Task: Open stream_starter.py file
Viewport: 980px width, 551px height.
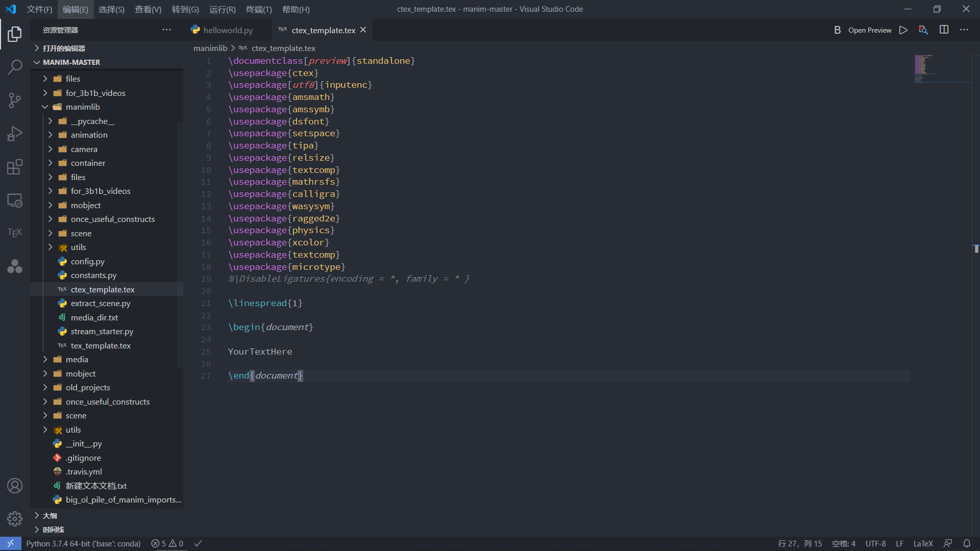Action: tap(107, 332)
